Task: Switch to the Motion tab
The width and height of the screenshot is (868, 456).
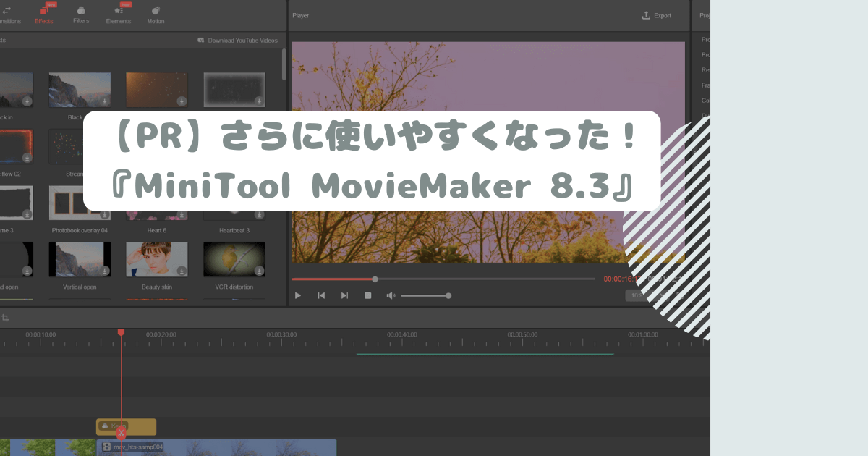Action: (x=156, y=14)
